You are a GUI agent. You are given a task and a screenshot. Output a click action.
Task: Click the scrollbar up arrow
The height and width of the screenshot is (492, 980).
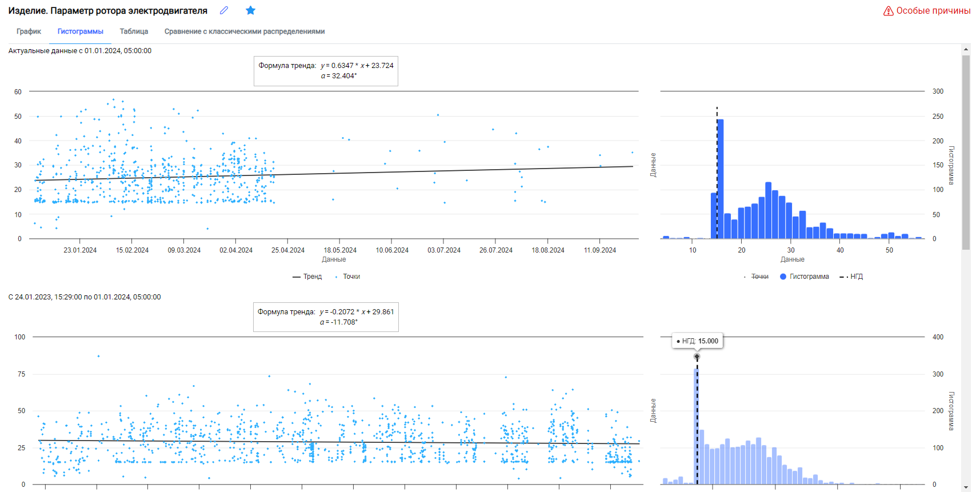pyautogui.click(x=966, y=48)
